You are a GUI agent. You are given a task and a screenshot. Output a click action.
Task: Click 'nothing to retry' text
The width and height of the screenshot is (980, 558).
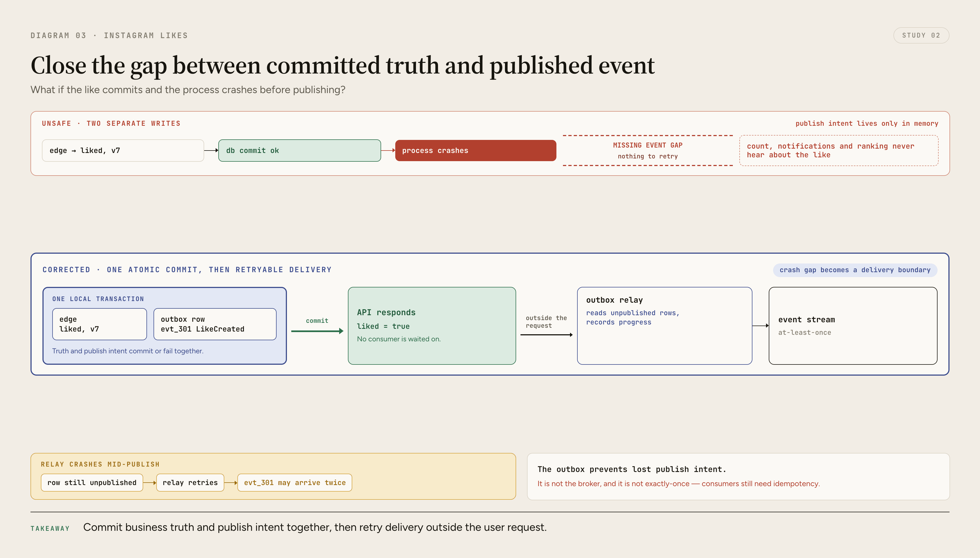click(647, 156)
